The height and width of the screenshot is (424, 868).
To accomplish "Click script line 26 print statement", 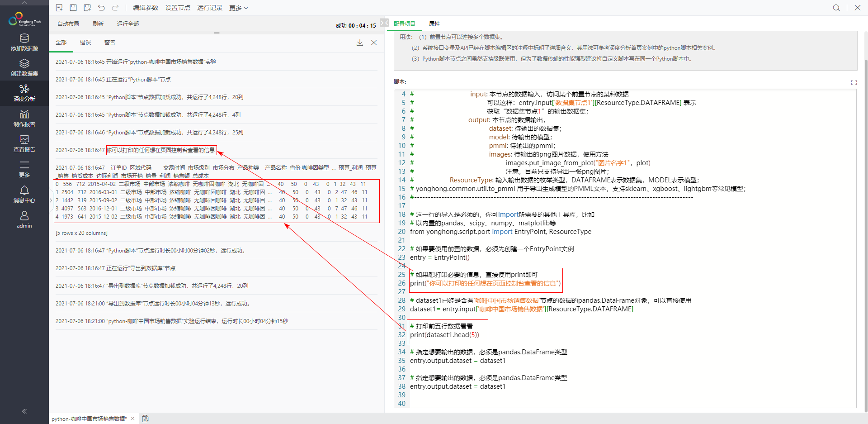I will 485,283.
